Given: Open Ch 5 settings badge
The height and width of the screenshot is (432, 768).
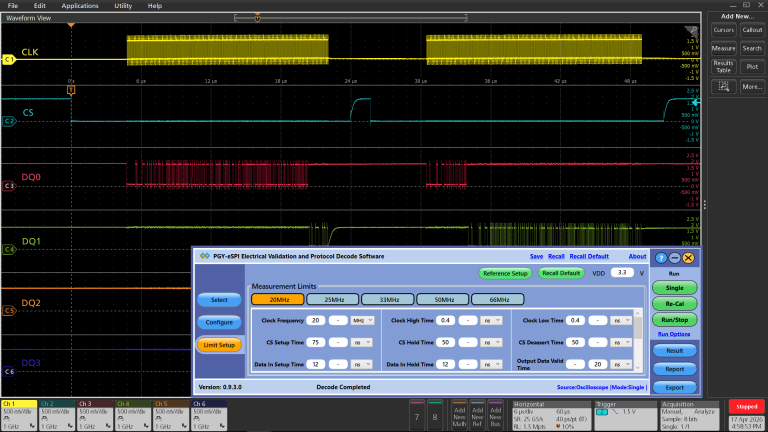Looking at the screenshot, I should 171,415.
